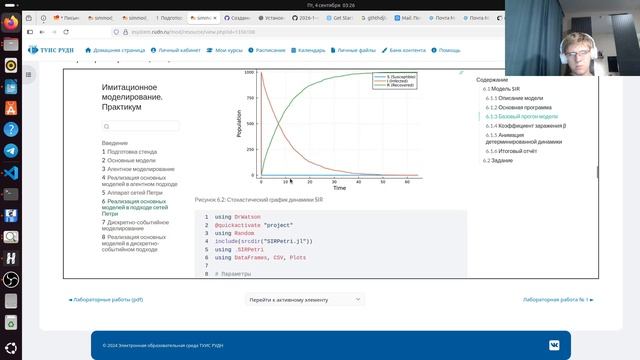Open the 'Перейти к активному элементу' dropdown
The height and width of the screenshot is (360, 640).
coord(305,300)
